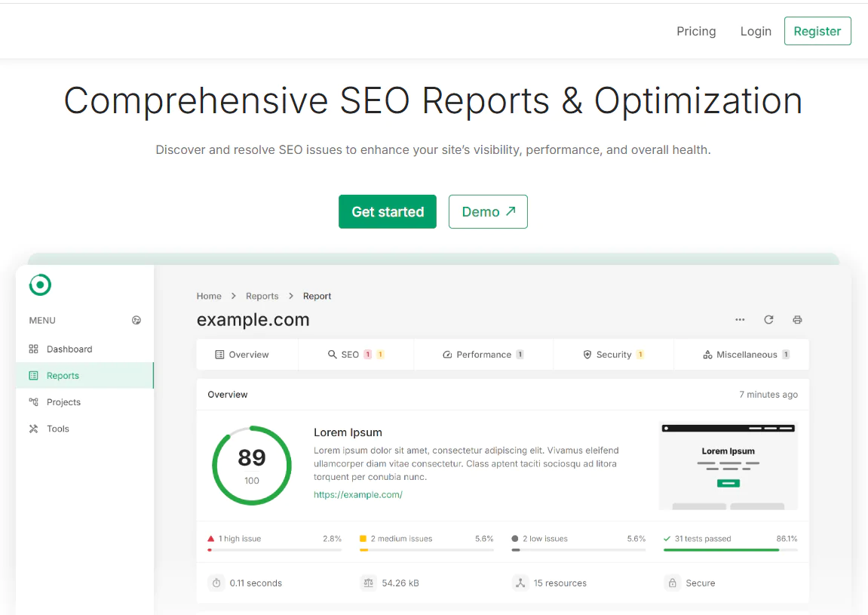Open more options with the ellipsis
The width and height of the screenshot is (868, 615).
coord(740,320)
